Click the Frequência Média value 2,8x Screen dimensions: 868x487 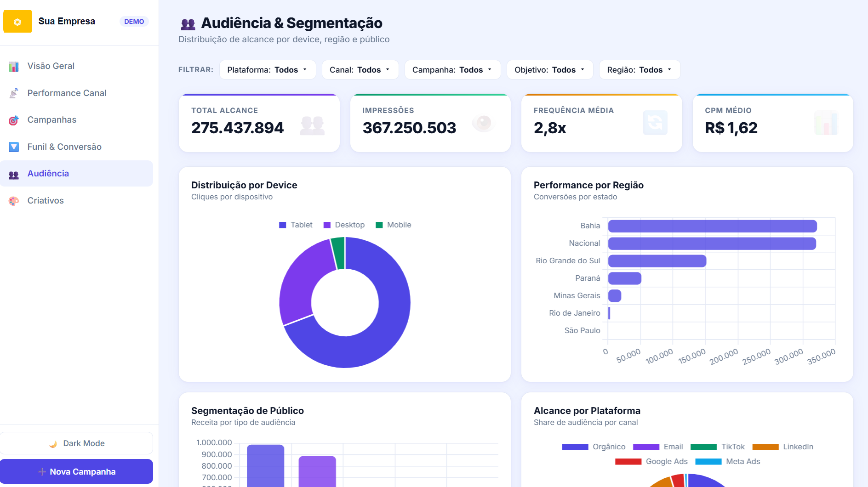click(x=550, y=128)
